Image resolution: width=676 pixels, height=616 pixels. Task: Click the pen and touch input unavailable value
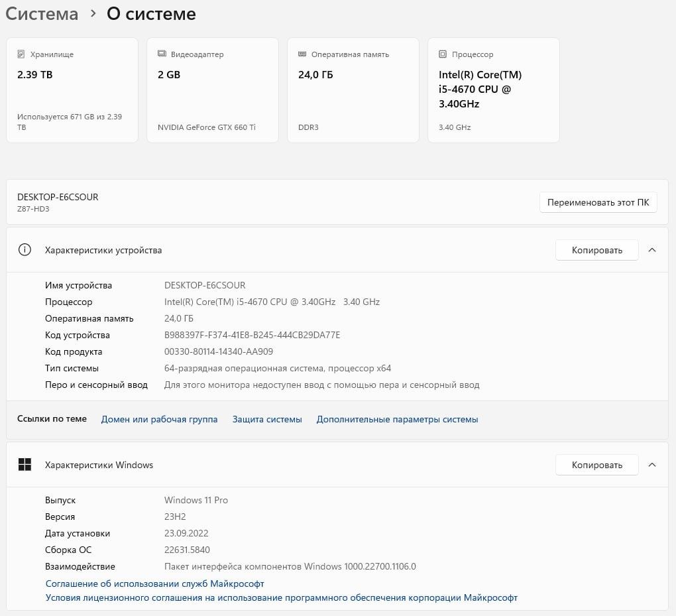[321, 385]
